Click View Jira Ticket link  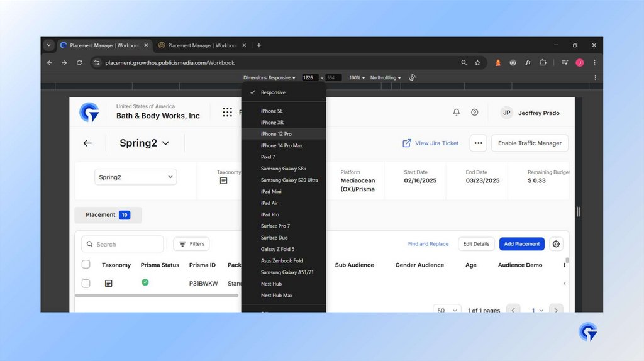click(x=430, y=143)
